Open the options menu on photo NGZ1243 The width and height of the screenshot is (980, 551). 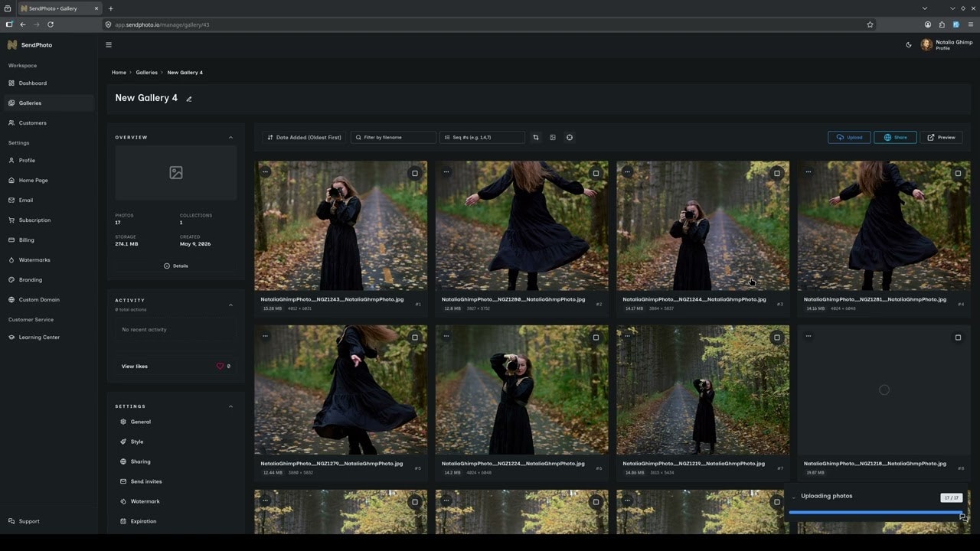point(265,172)
